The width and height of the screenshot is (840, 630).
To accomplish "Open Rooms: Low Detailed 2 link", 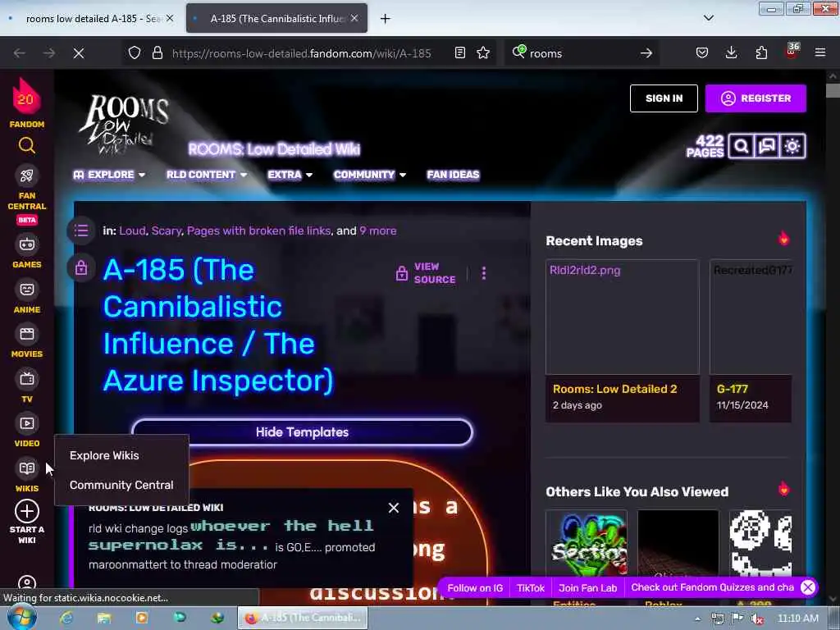I will [615, 389].
